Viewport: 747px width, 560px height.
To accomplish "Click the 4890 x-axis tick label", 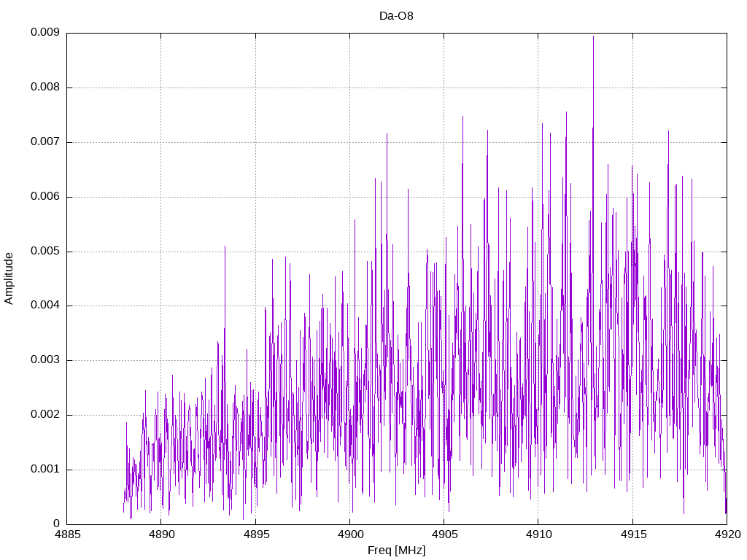I will coord(161,534).
